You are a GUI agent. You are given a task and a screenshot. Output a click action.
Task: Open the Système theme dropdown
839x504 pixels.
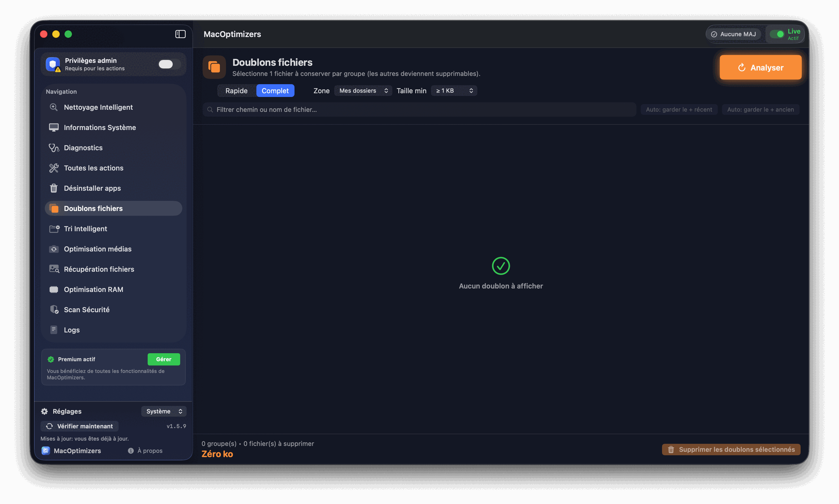[164, 411]
